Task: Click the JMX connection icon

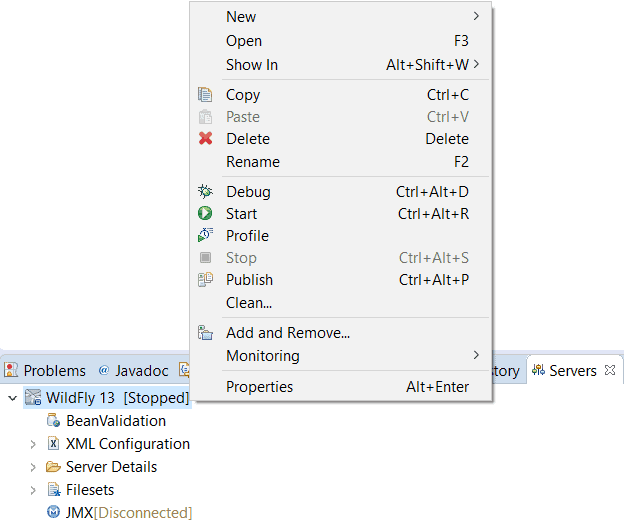Action: pos(53,512)
